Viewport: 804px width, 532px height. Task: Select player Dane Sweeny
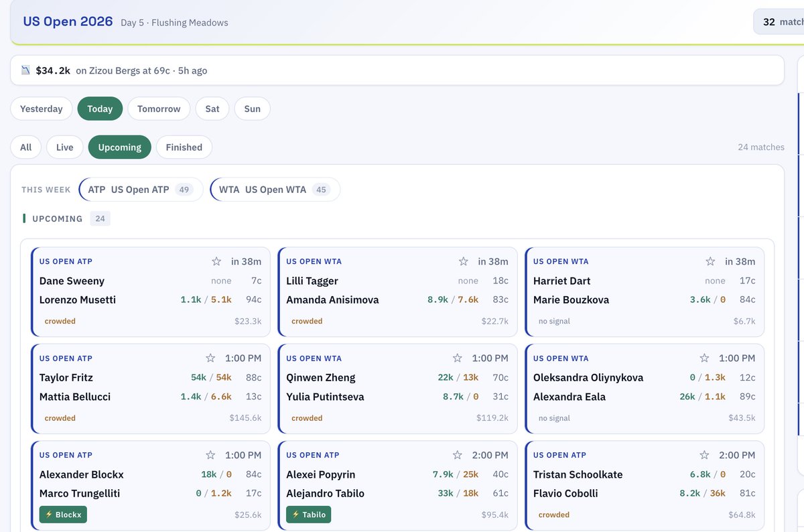(72, 281)
